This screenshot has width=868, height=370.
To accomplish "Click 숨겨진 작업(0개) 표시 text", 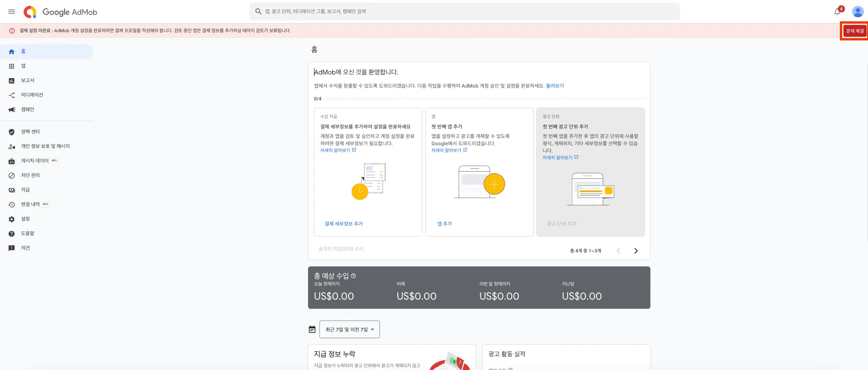I will tap(341, 249).
